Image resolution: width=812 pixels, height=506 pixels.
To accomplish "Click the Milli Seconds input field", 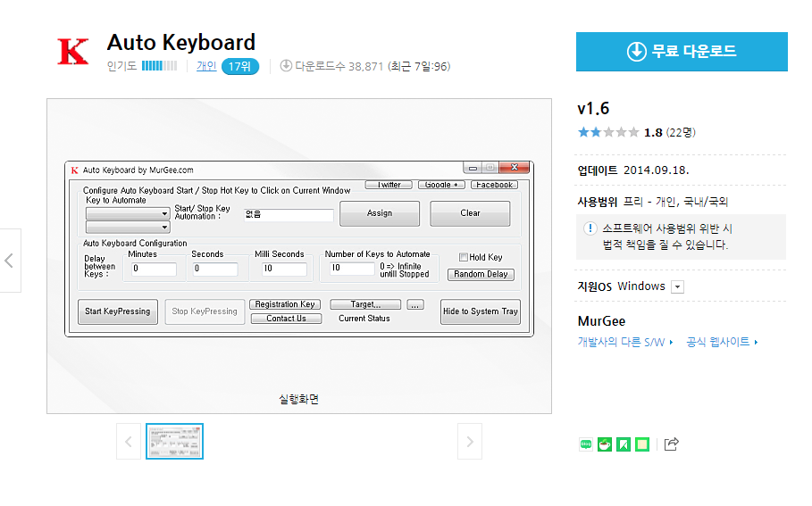I will pos(284,269).
